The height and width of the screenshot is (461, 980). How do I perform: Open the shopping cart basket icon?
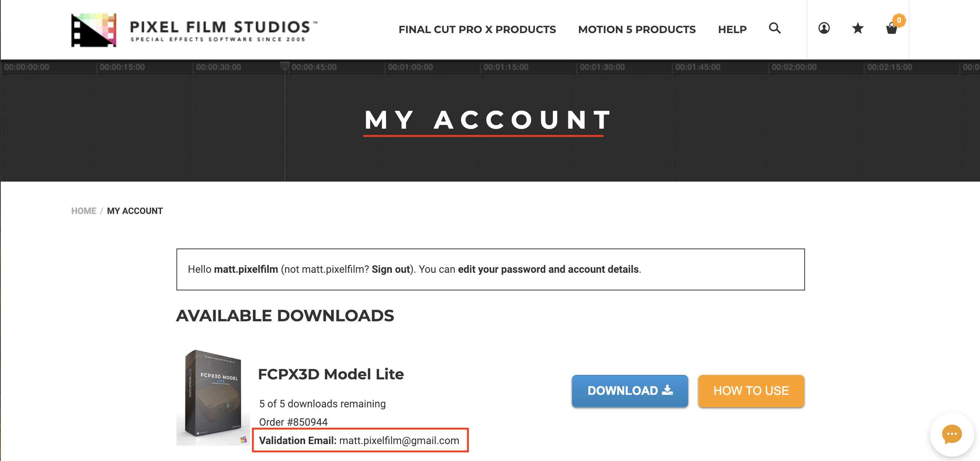[891, 29]
